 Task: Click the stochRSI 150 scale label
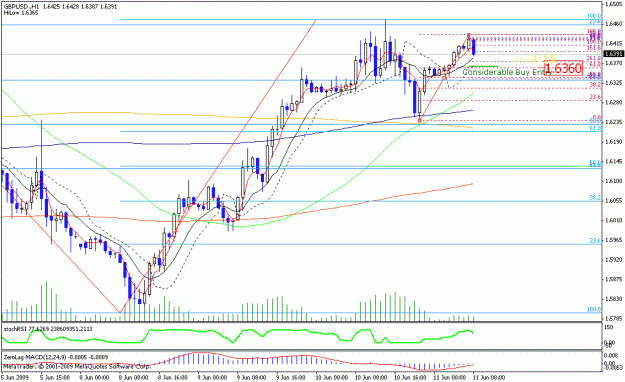609,327
